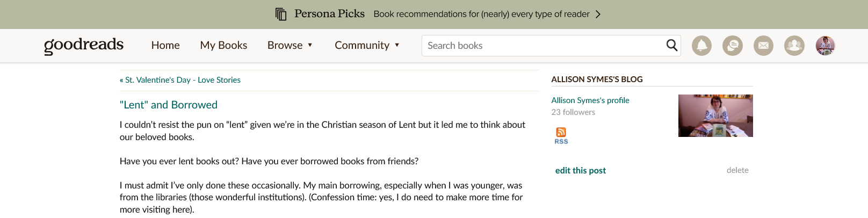The width and height of the screenshot is (868, 218).
Task: Open the friend requests icon
Action: [794, 46]
